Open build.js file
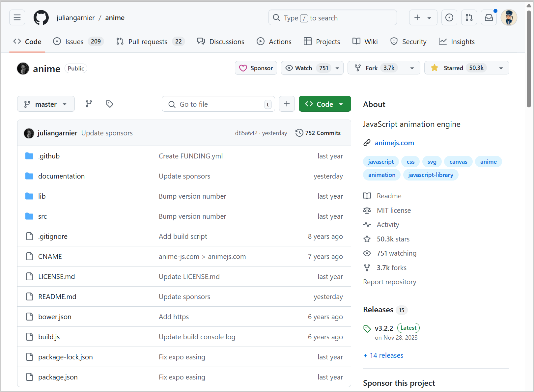Image resolution: width=534 pixels, height=392 pixels. point(49,337)
